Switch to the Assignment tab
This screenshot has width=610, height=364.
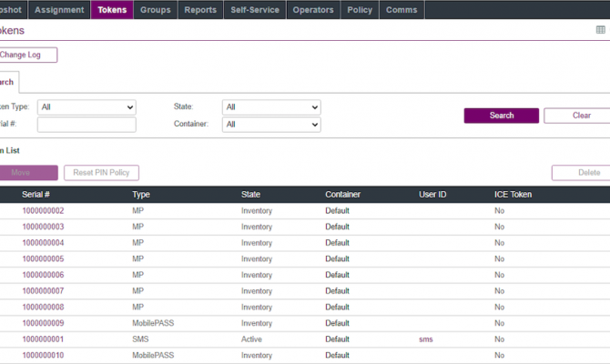click(x=59, y=10)
